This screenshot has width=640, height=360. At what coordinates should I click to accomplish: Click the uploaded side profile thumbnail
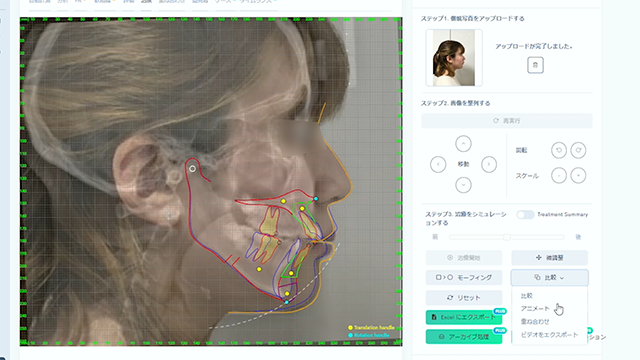tap(454, 58)
